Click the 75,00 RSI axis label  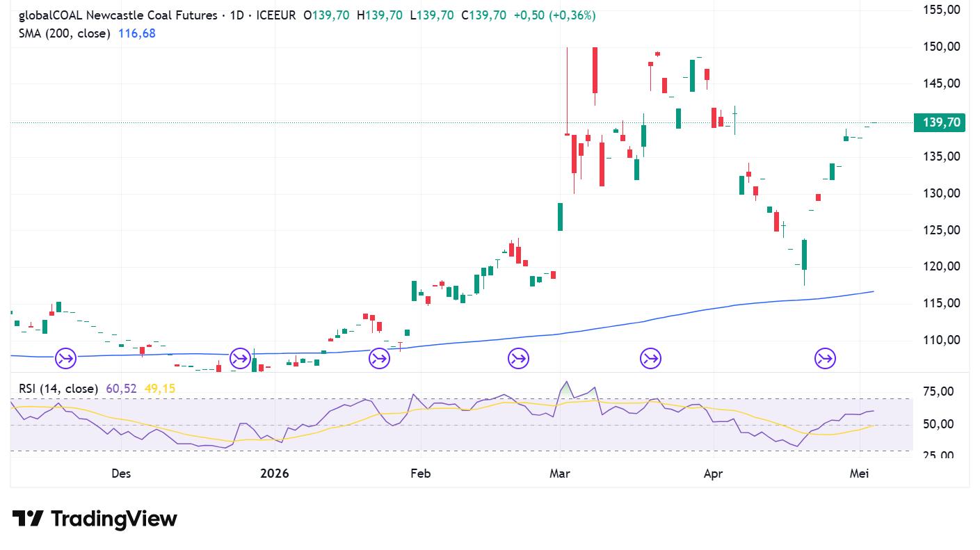pos(939,391)
